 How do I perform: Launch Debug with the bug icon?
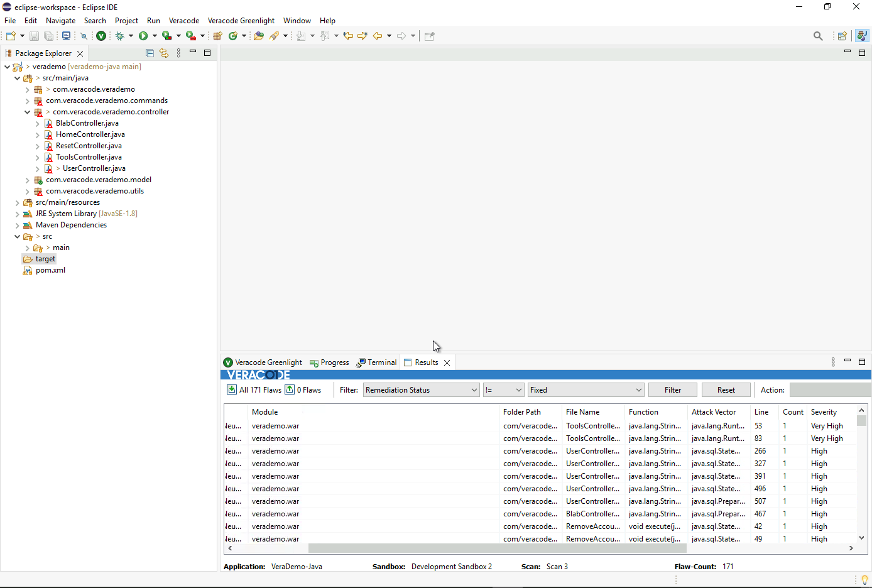coord(120,36)
